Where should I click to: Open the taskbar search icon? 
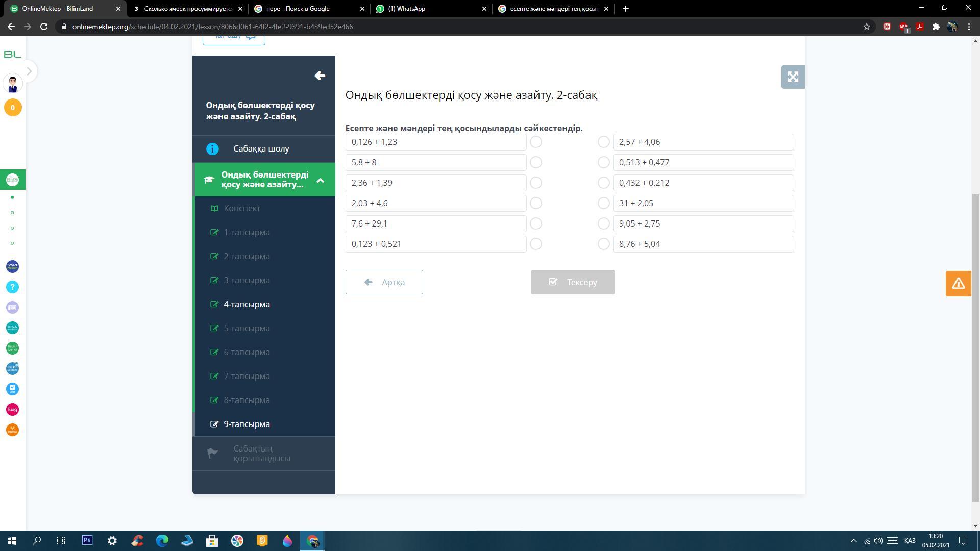(37, 540)
